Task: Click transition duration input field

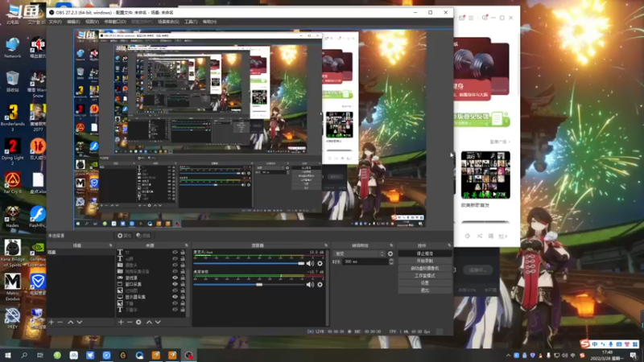Action: pyautogui.click(x=365, y=261)
